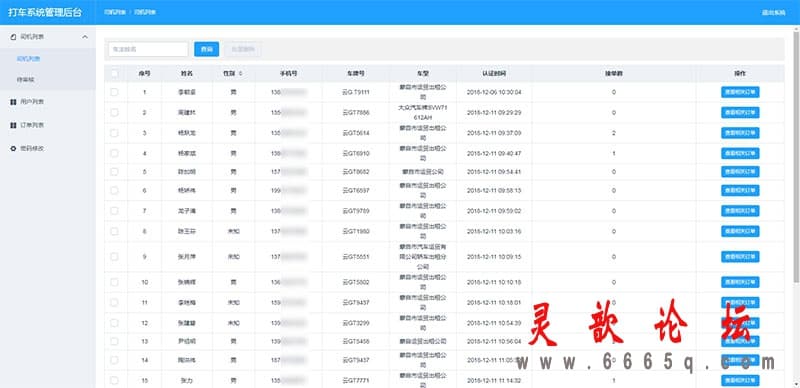
Task: Click the sort arrows on 性别 column
Action: (240, 74)
